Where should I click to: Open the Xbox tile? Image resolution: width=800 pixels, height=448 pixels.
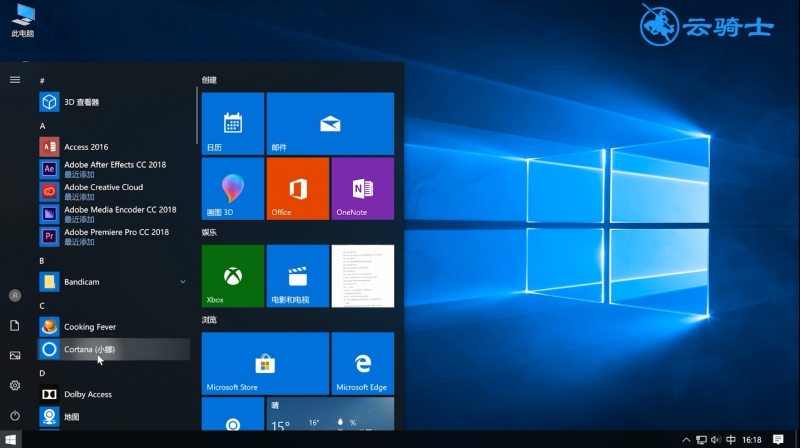[233, 276]
